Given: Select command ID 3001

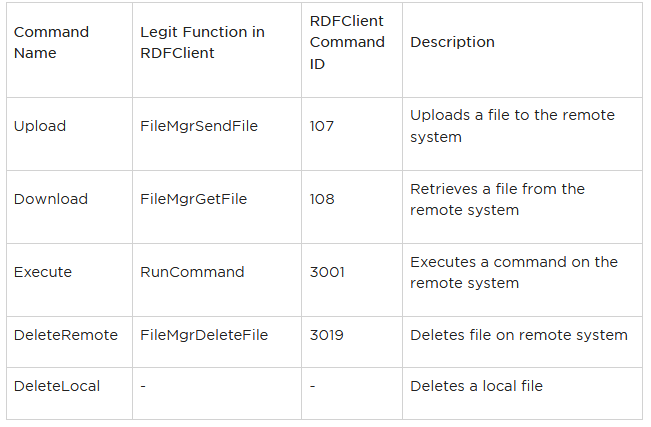Looking at the screenshot, I should click(327, 272).
